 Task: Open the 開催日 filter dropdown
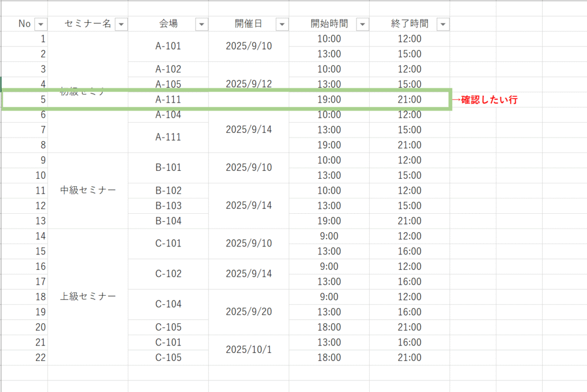click(282, 24)
